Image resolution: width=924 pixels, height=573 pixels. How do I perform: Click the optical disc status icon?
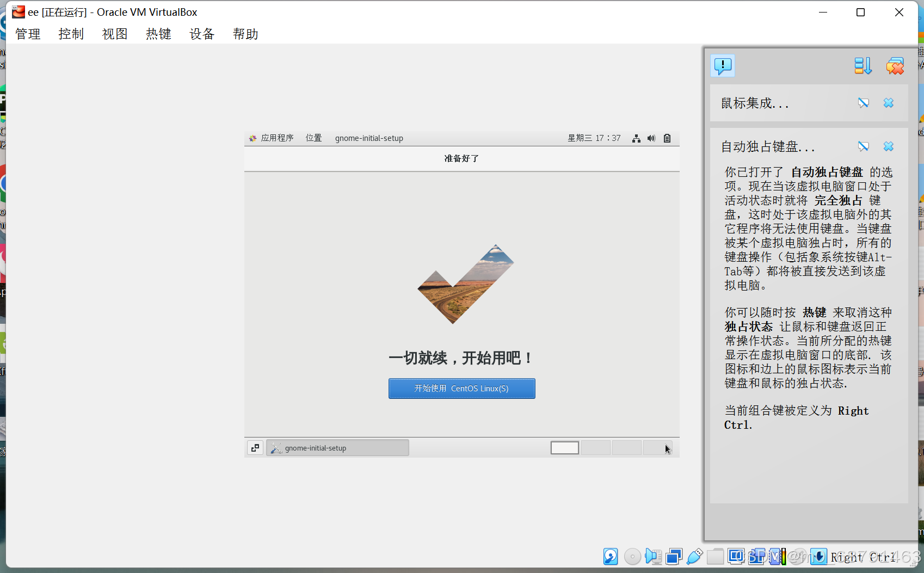point(632,556)
